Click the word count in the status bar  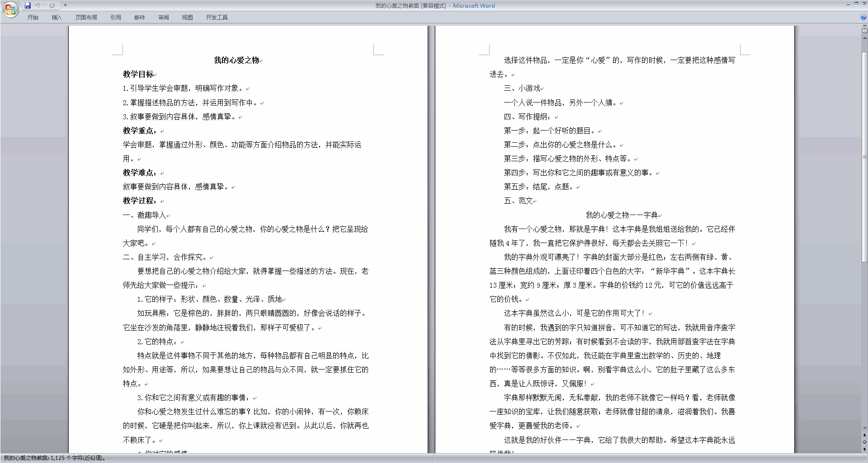[x=55, y=458]
